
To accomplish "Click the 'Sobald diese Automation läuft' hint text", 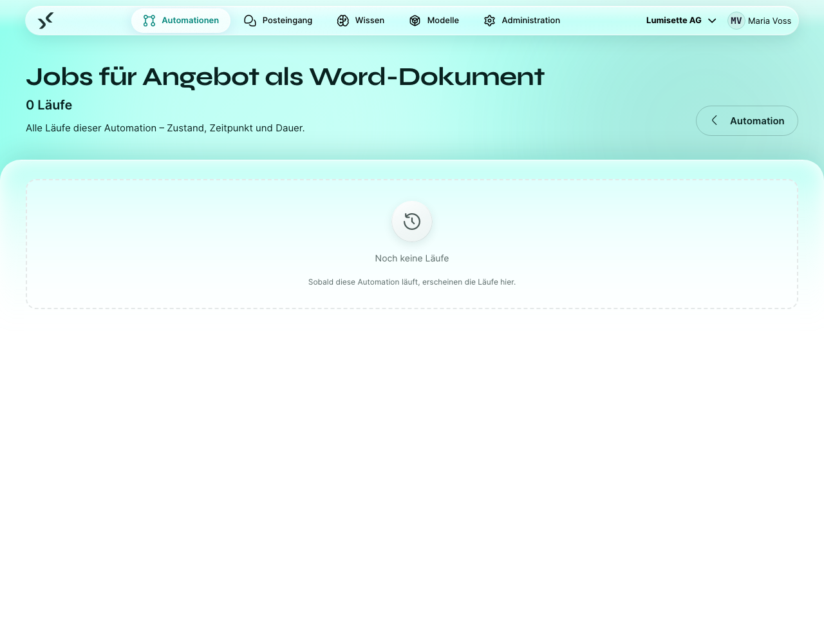I will pyautogui.click(x=412, y=282).
